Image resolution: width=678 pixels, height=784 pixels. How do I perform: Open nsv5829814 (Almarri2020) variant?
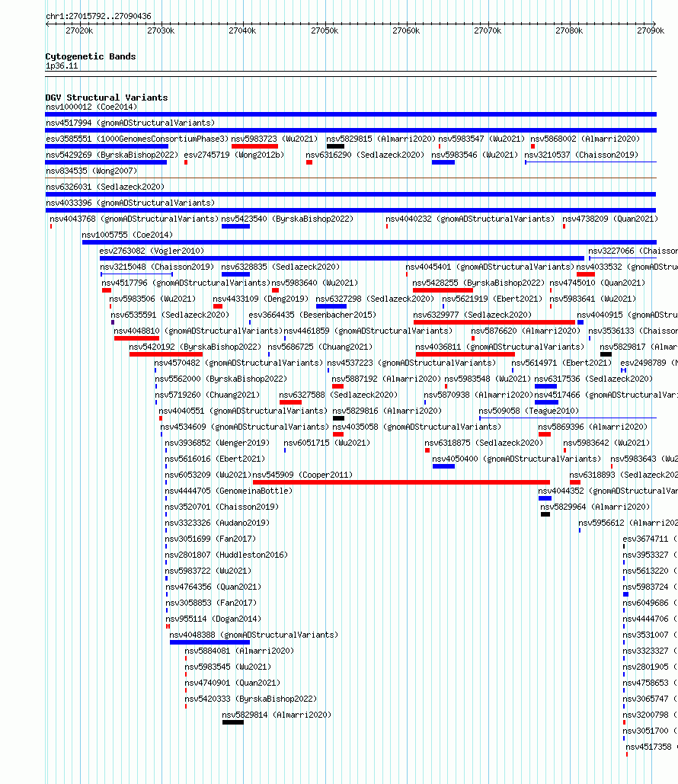(x=277, y=715)
